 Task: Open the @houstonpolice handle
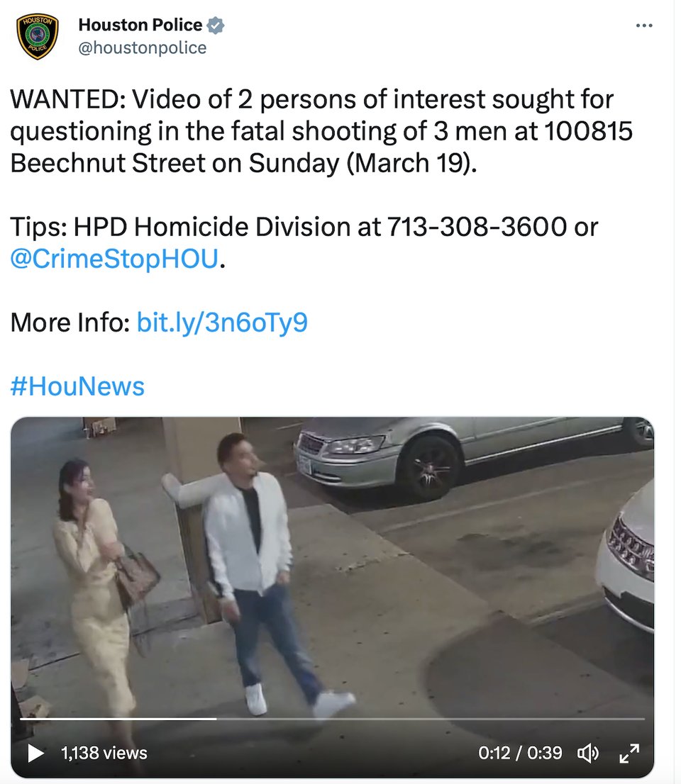click(x=143, y=48)
